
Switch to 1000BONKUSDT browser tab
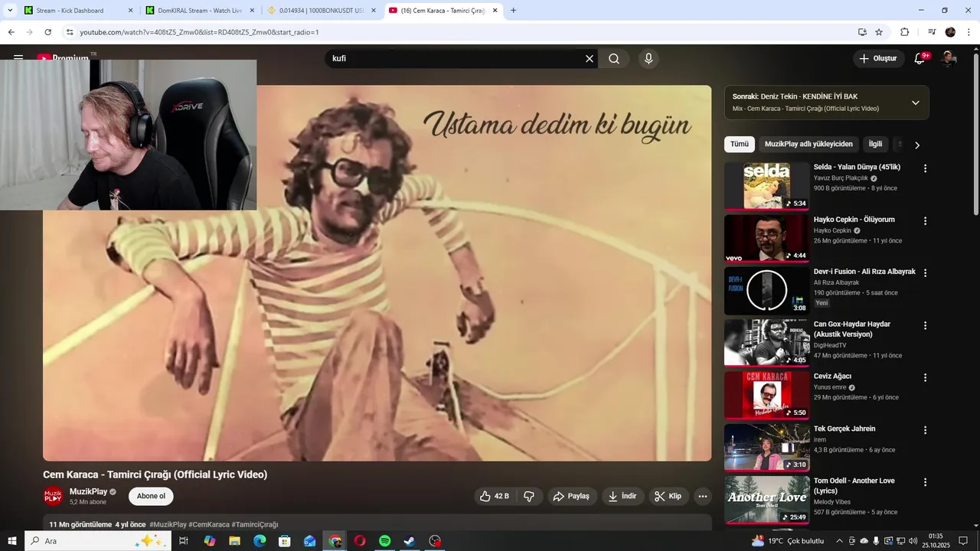coord(322,11)
